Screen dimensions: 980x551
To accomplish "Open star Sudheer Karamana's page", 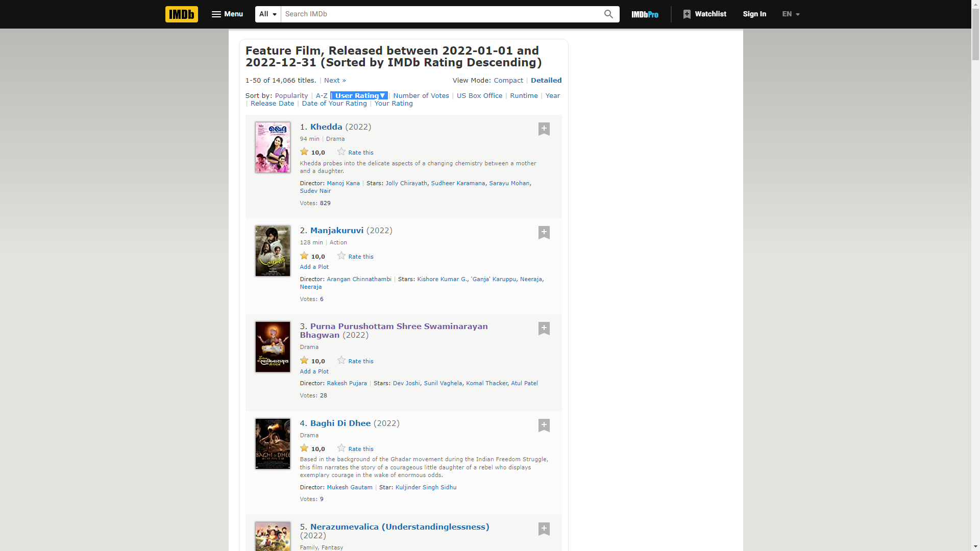I will click(x=458, y=183).
